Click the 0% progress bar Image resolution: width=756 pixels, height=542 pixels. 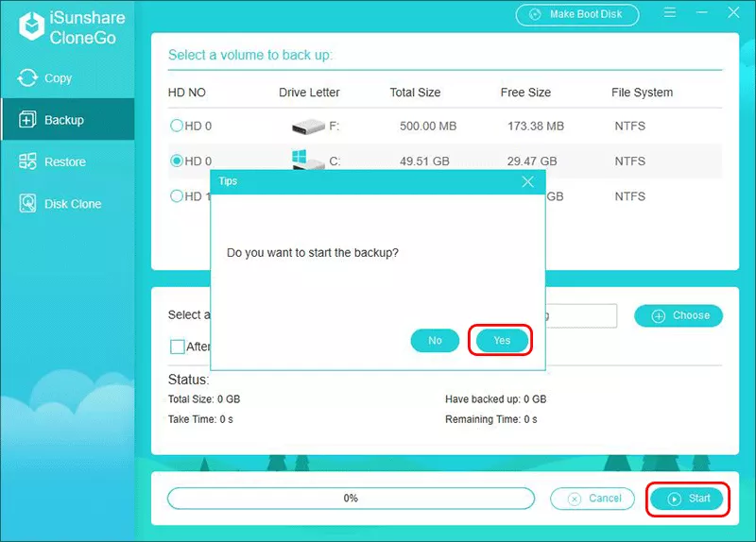(x=351, y=499)
